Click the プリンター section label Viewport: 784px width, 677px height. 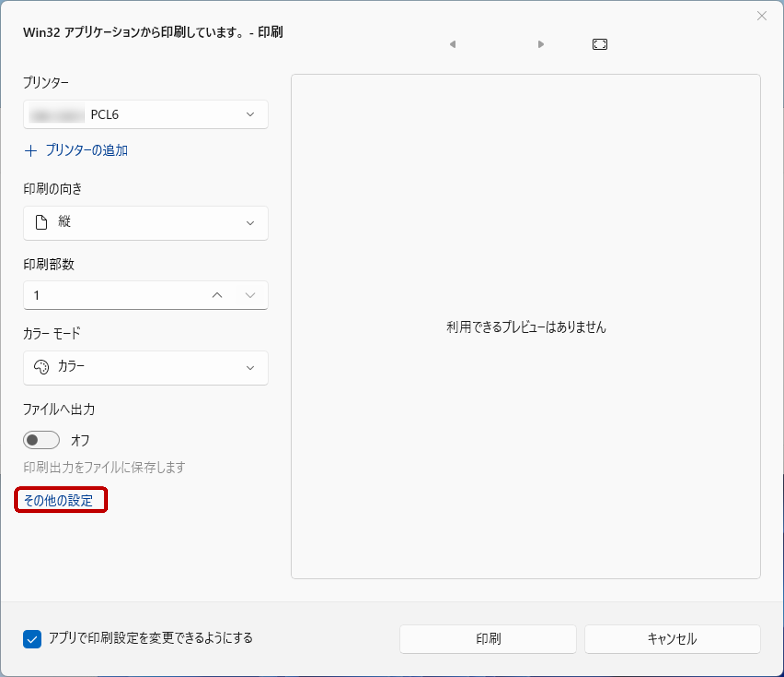tap(46, 82)
